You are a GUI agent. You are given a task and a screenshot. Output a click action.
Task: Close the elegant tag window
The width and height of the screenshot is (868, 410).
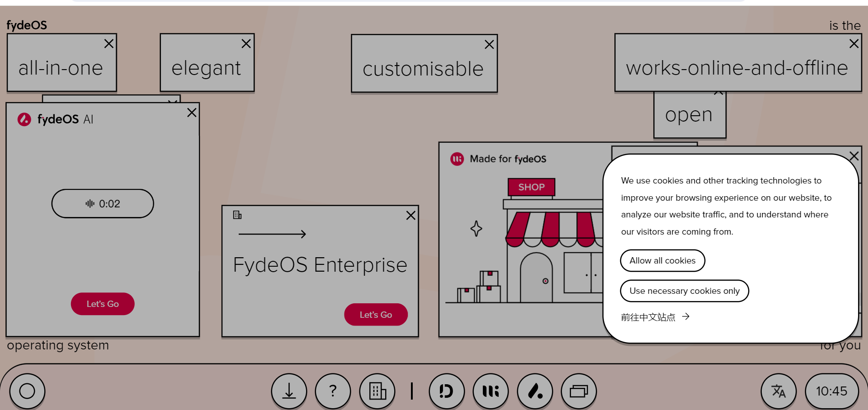[x=246, y=44]
